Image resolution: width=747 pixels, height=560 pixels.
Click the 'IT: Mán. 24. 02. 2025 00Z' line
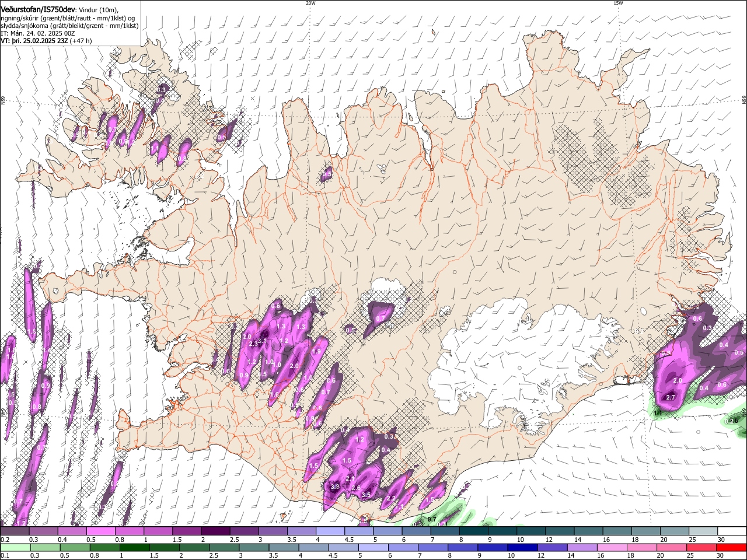[37, 33]
